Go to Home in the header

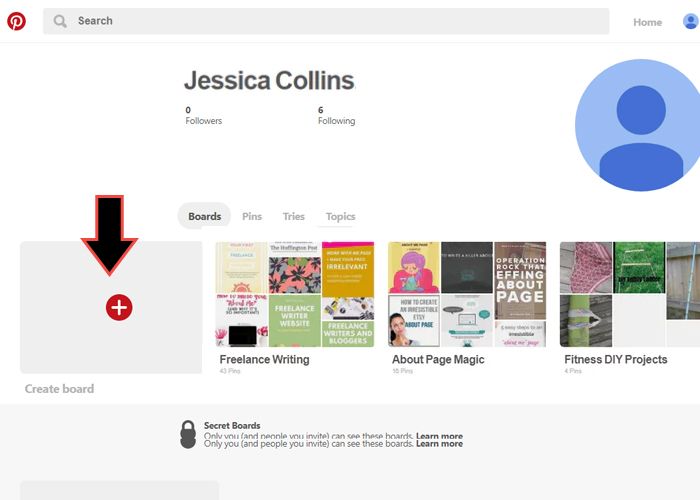coord(647,22)
